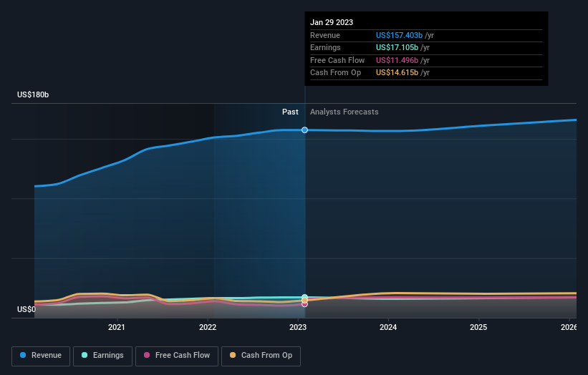Click the blue Revenue data point marker
588x375 pixels.
[304, 130]
